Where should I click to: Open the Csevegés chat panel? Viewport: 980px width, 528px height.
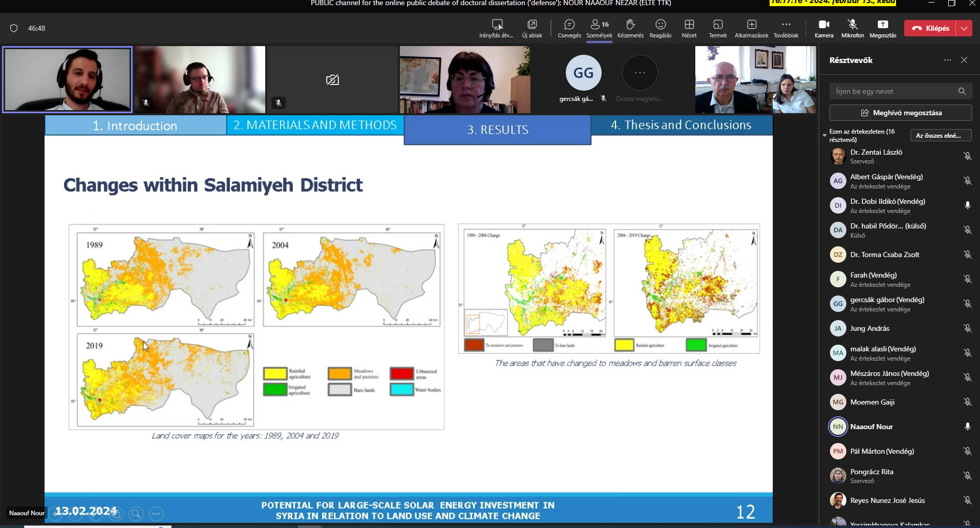[x=569, y=29]
